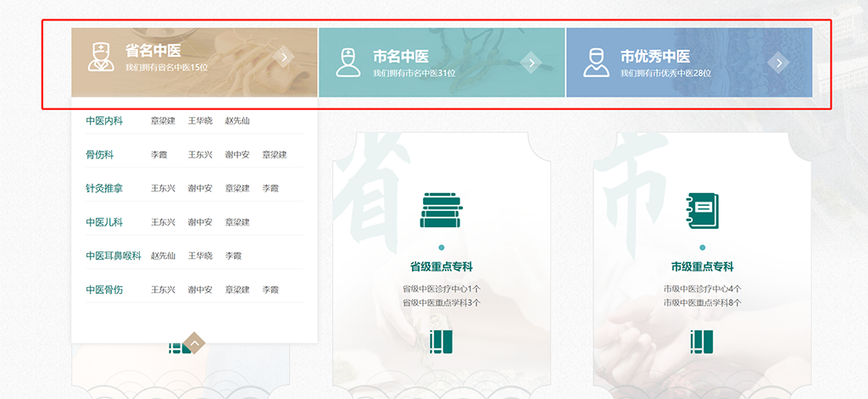Image resolution: width=868 pixels, height=399 pixels.
Task: View 童梁建 in the 中医骨伤 row
Action: [237, 290]
